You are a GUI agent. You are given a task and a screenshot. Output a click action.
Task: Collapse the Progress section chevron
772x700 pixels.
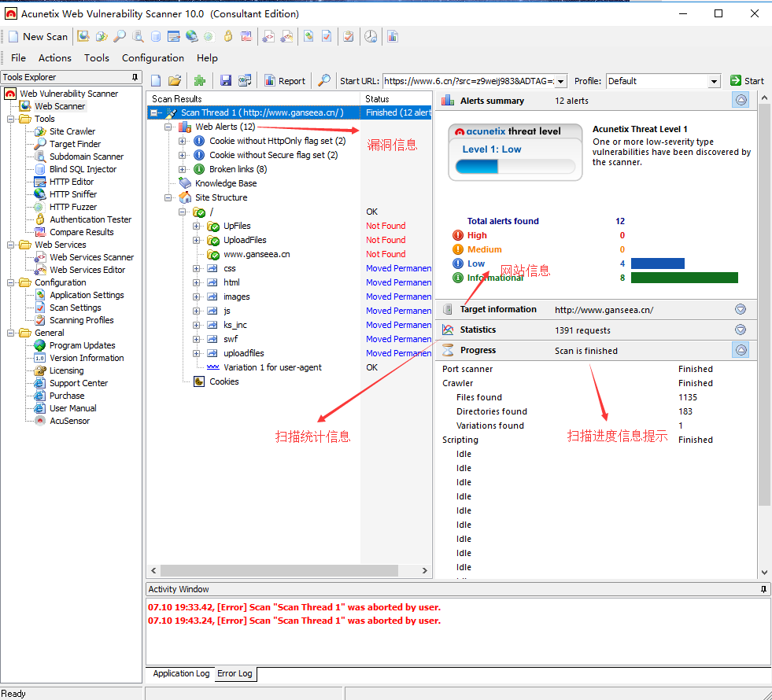(741, 350)
